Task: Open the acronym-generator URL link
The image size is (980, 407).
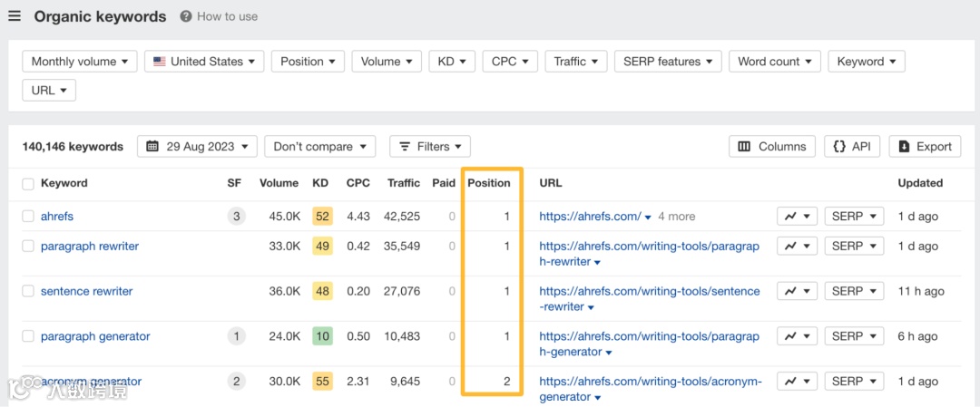Action: click(651, 388)
